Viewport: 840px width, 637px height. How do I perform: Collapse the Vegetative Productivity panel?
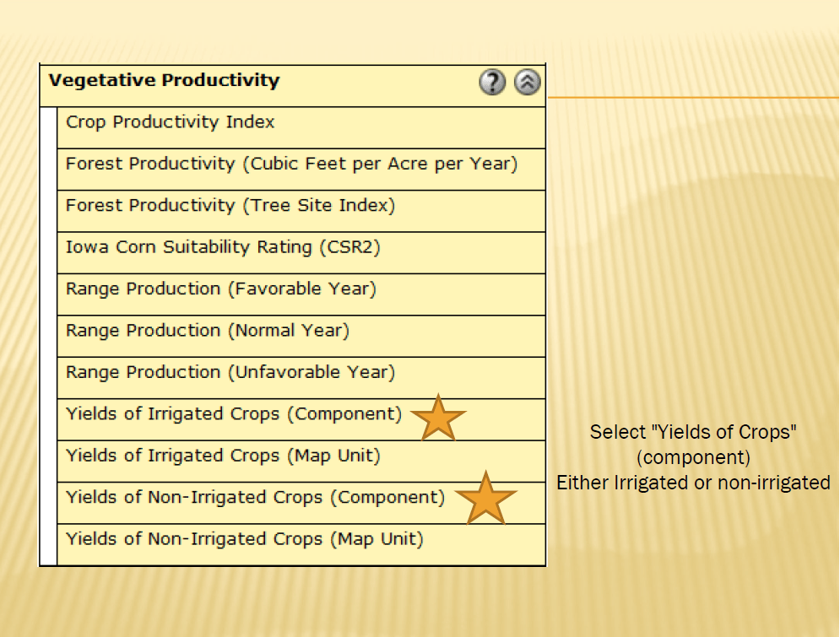(x=527, y=83)
